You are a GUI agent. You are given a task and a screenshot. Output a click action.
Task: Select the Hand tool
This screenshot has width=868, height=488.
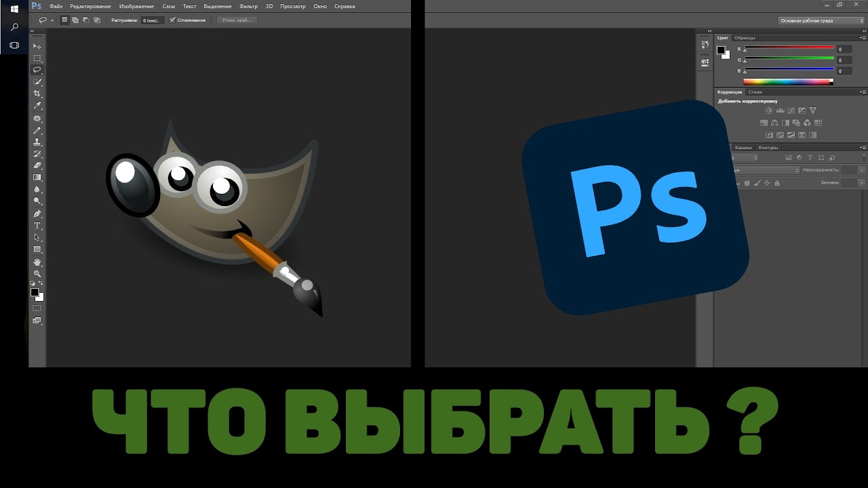[x=37, y=262]
